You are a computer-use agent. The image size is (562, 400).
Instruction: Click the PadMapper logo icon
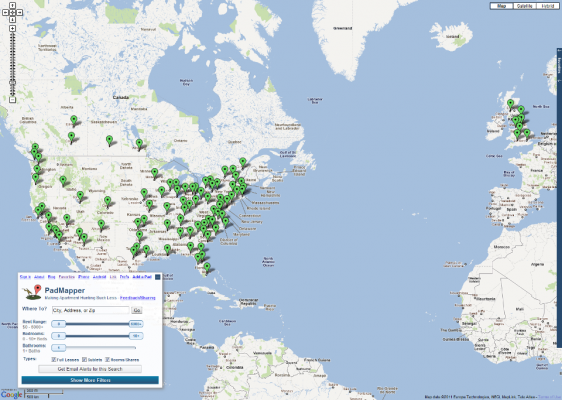click(x=32, y=292)
